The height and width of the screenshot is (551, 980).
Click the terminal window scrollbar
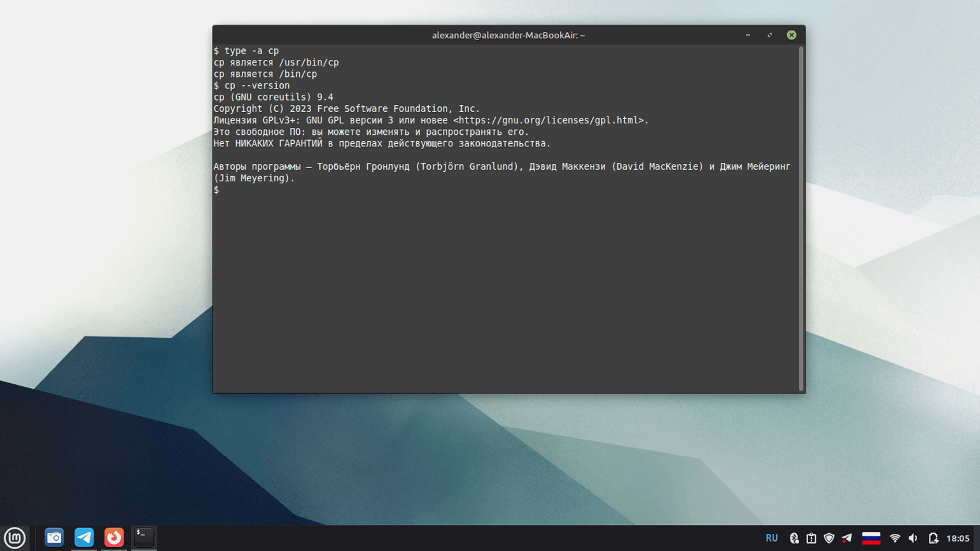tap(801, 216)
